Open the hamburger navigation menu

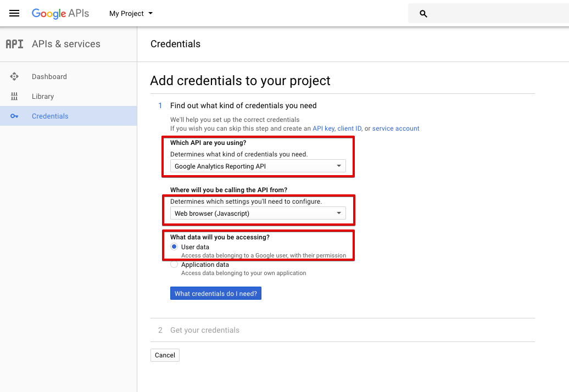coord(14,13)
